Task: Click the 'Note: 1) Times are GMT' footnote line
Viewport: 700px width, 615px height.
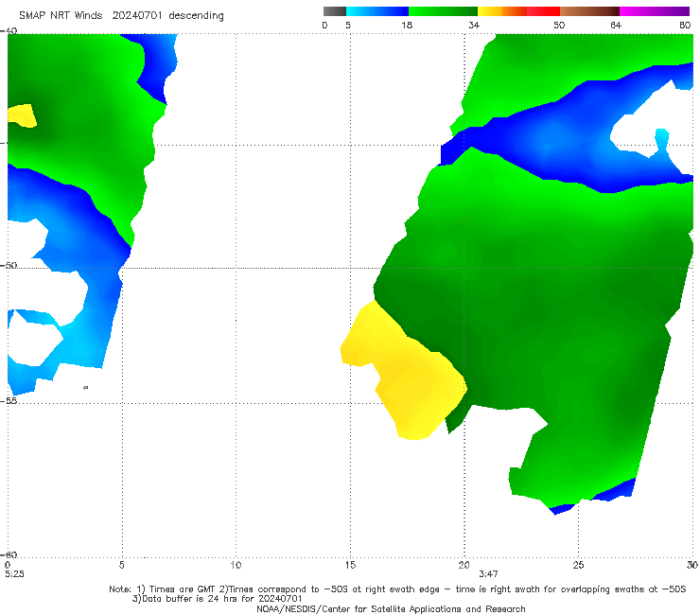Action: pos(397,589)
